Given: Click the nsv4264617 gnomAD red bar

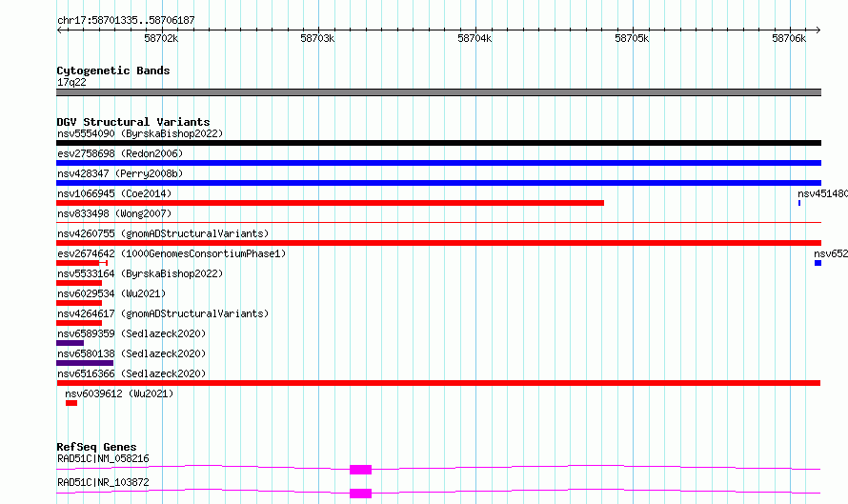Looking at the screenshot, I should tap(79, 323).
